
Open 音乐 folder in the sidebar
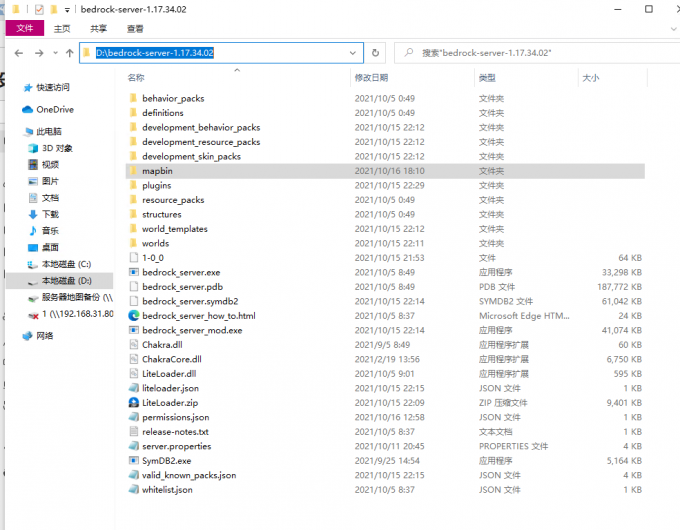[50, 231]
